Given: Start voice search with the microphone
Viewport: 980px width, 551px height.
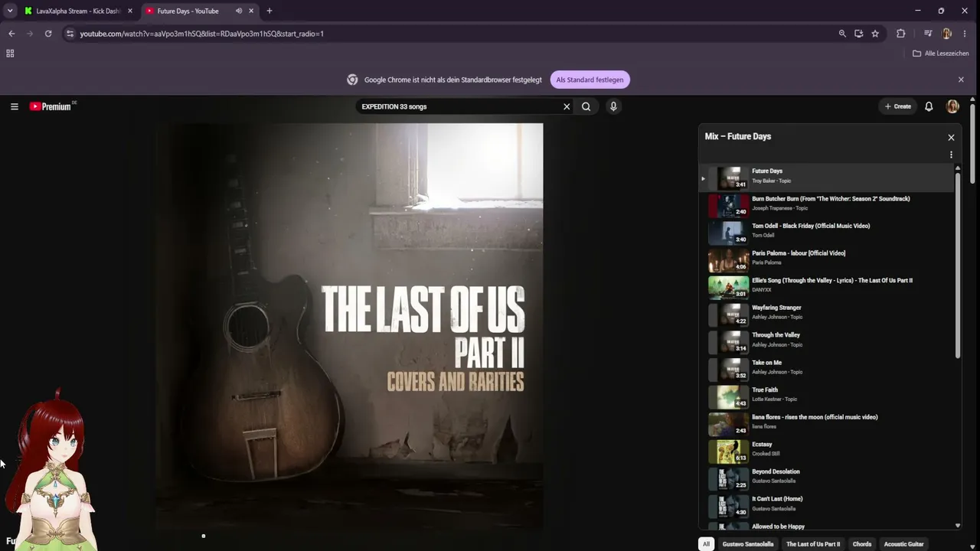Looking at the screenshot, I should 613,106.
